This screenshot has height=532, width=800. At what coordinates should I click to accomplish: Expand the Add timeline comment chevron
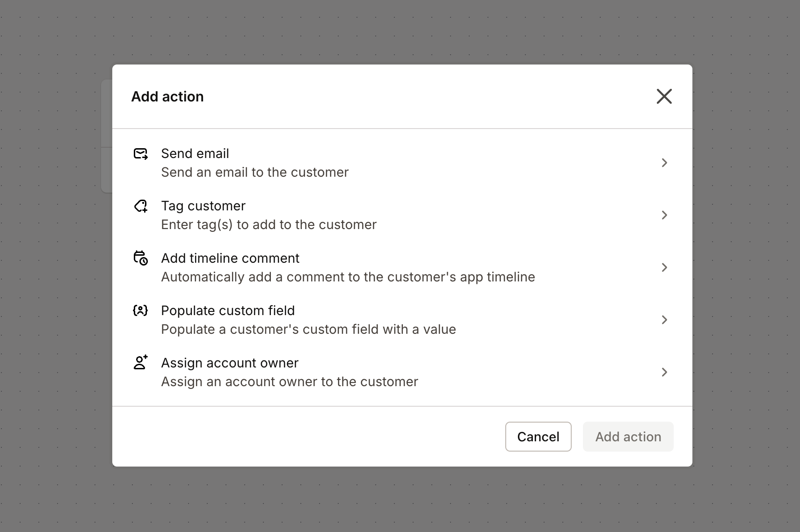click(x=664, y=267)
